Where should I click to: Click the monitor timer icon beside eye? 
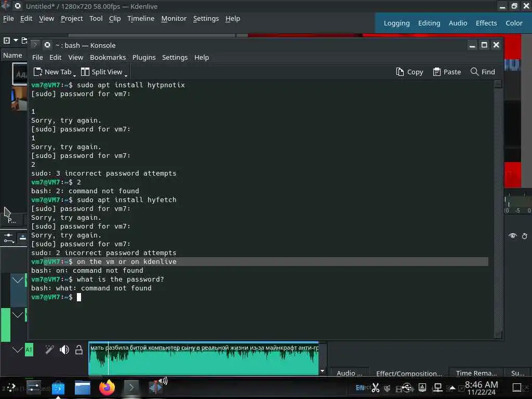tap(525, 236)
